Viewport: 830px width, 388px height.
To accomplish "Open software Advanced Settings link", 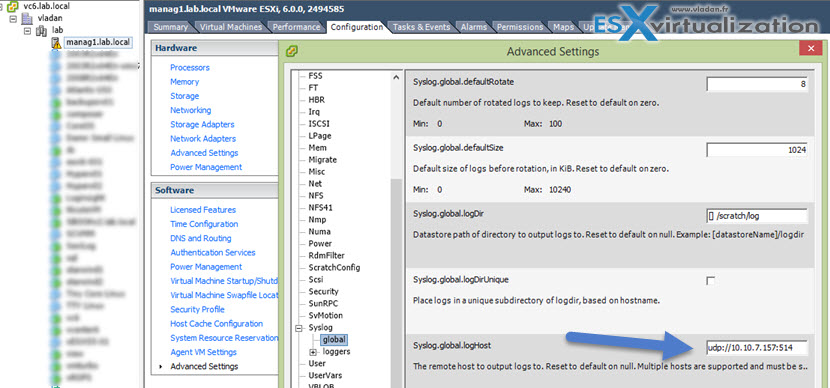I will tap(204, 366).
